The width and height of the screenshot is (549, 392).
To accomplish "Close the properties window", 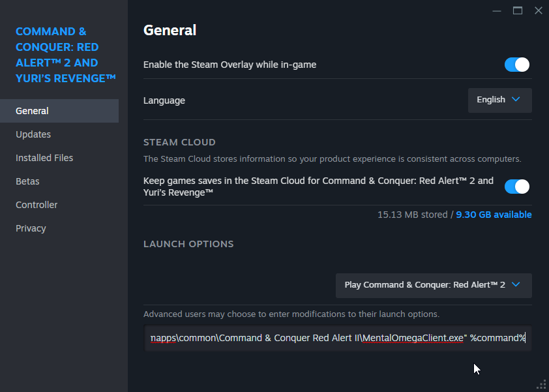I will coord(538,10).
